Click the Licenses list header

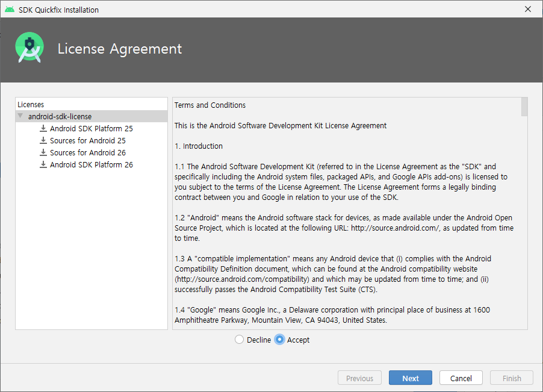coord(31,105)
